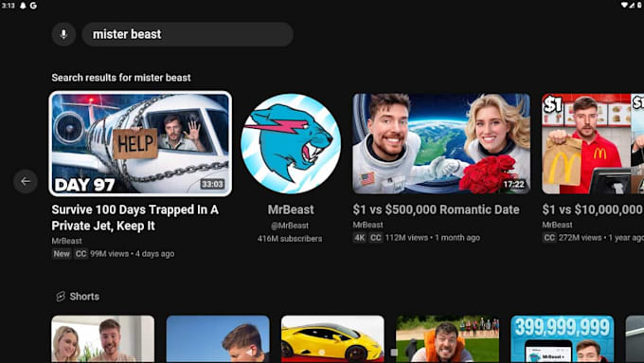Open the Shorts section label

tap(84, 297)
